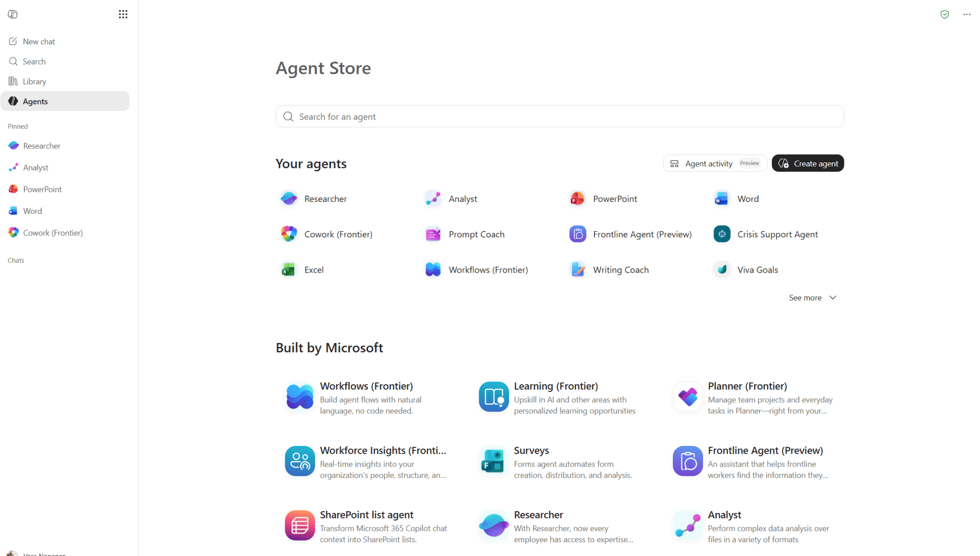Screen dimensions: 980x556
Task: Open Frontline Agent (Preview) under Your agents
Action: click(630, 234)
